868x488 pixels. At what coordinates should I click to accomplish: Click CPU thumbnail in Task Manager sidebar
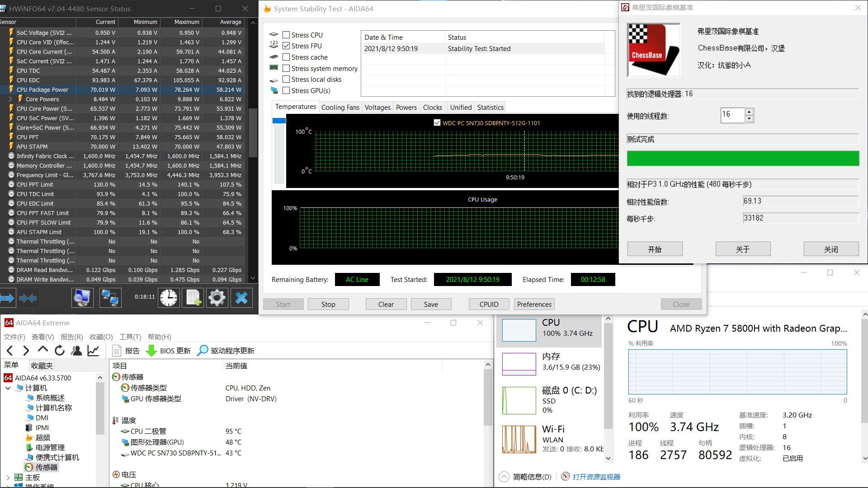[x=519, y=330]
